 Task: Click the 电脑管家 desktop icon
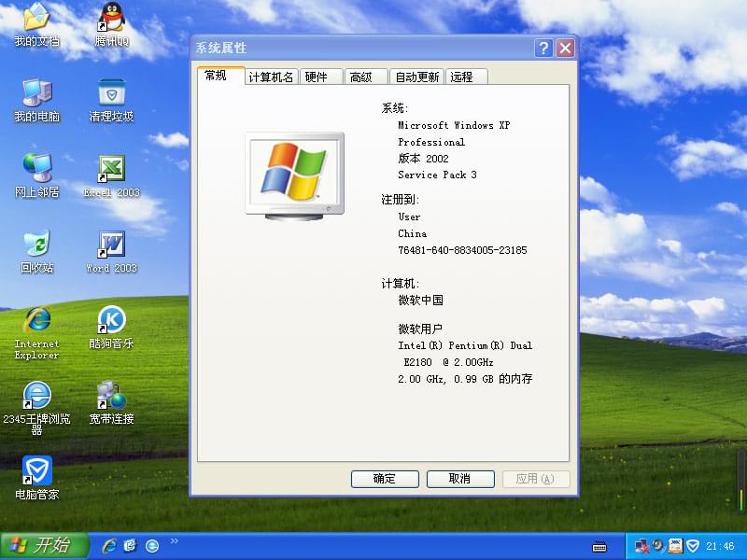(x=36, y=471)
